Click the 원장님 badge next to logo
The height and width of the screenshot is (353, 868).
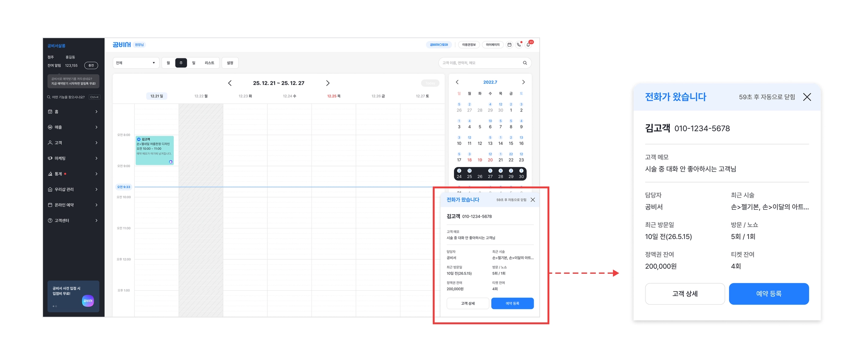point(139,44)
